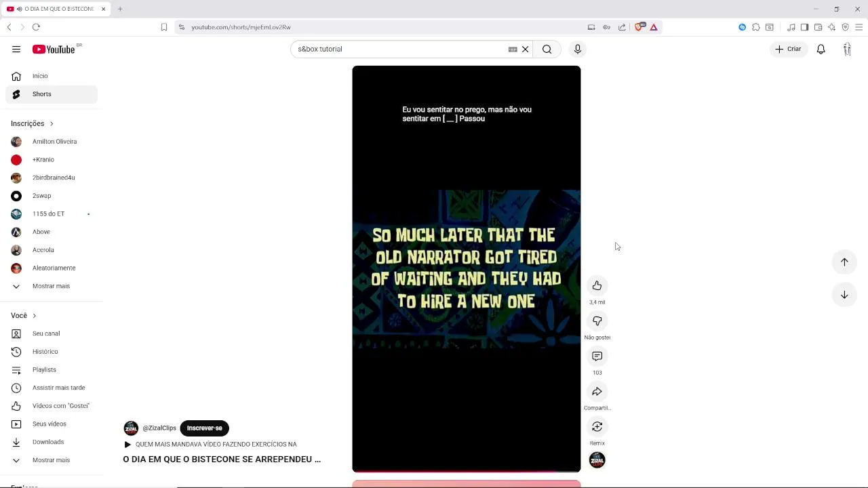This screenshot has height=488, width=868.
Task: Close the YouTube tab
Action: pyautogui.click(x=103, y=9)
